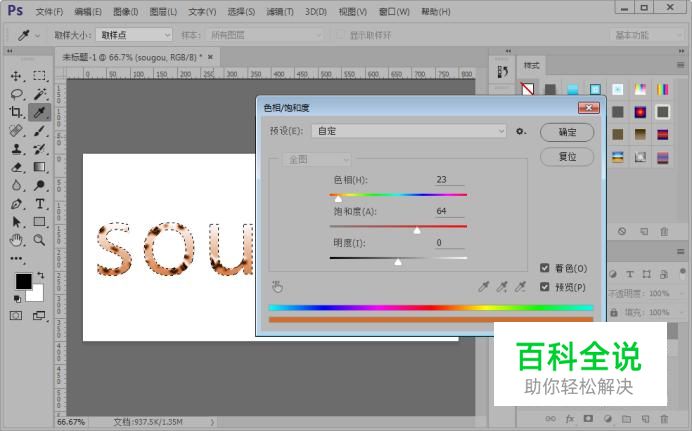Select the Hand tool in the toolbox
Screen dimensions: 692x431
(16, 240)
